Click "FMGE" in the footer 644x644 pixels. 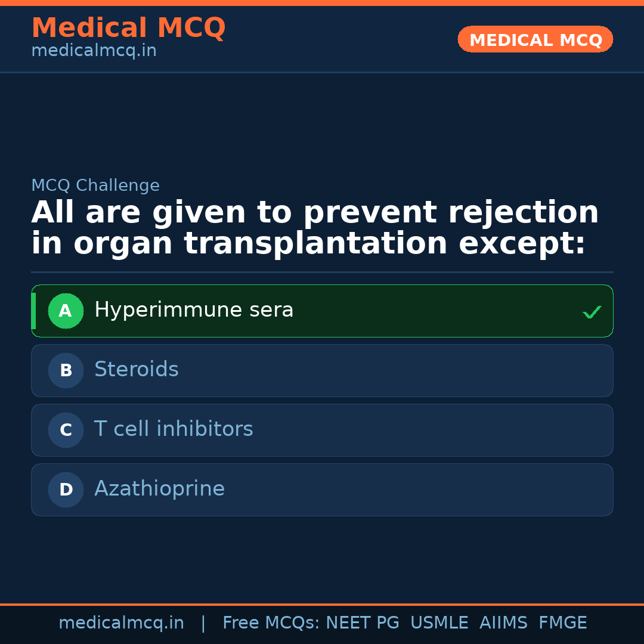click(x=562, y=623)
